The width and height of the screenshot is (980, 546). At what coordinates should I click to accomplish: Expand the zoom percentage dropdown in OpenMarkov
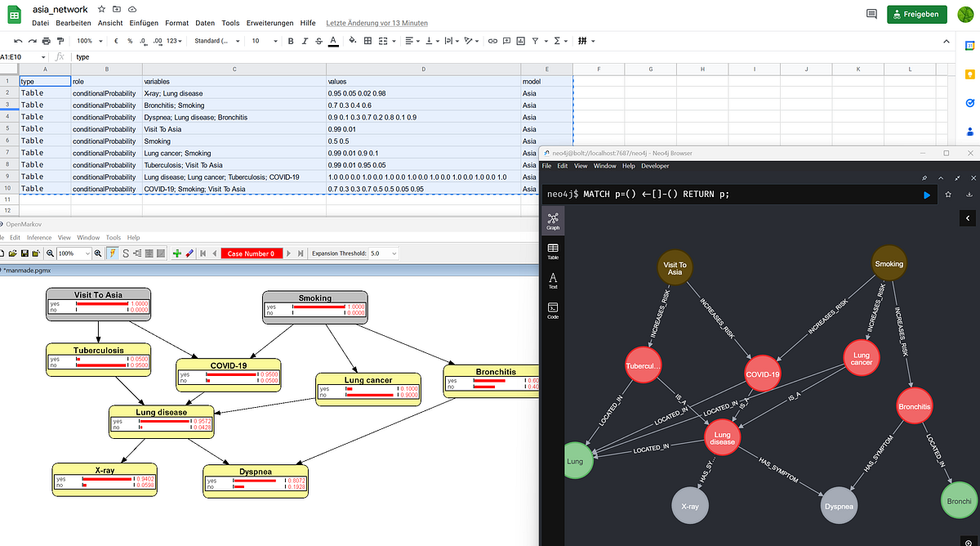click(89, 253)
